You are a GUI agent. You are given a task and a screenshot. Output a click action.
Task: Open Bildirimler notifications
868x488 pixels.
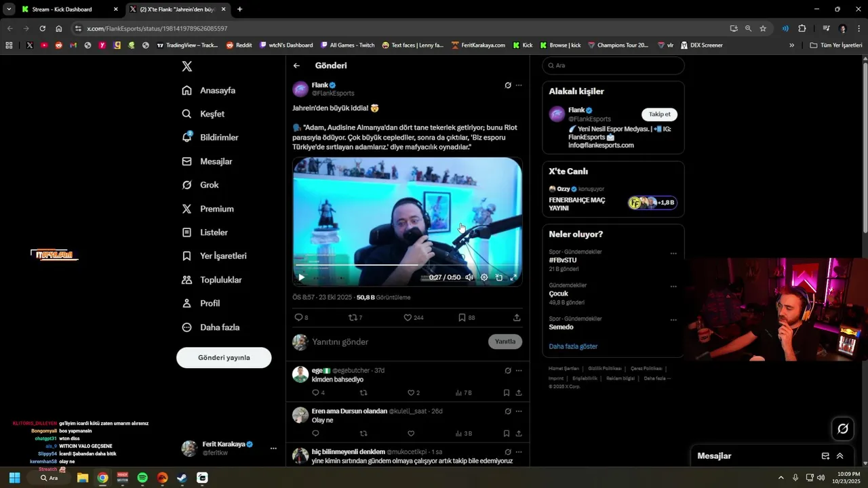coord(210,138)
